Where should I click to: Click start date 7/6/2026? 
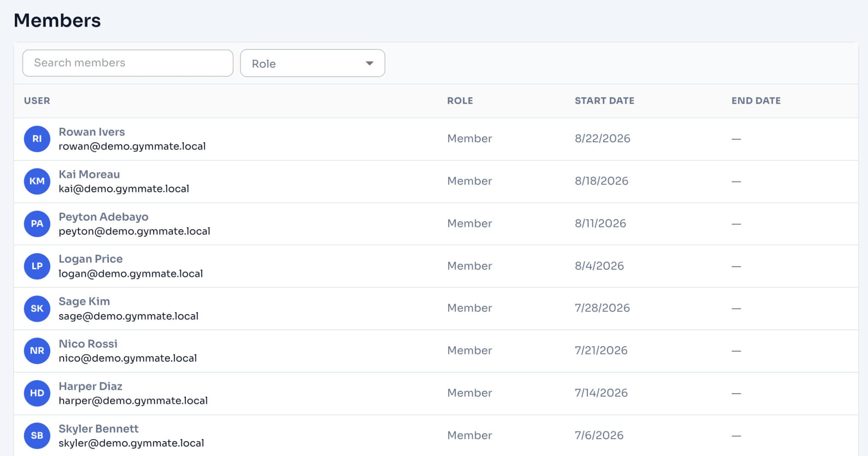[x=599, y=435]
